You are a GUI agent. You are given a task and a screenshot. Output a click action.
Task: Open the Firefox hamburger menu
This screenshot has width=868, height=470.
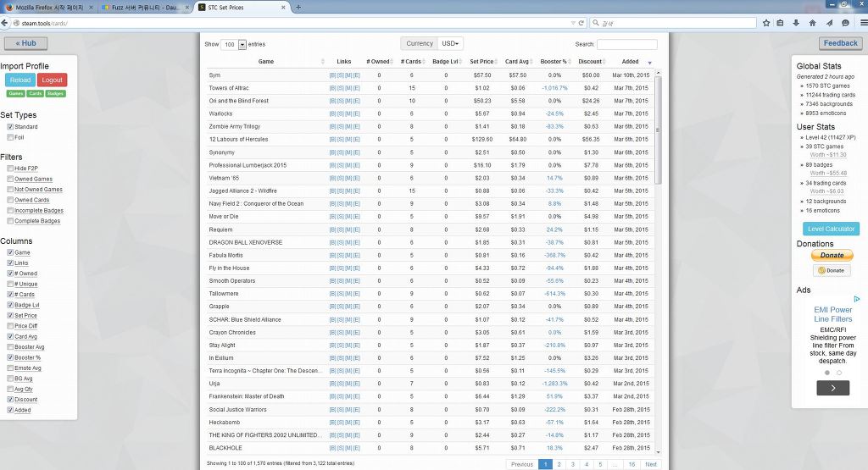point(864,23)
